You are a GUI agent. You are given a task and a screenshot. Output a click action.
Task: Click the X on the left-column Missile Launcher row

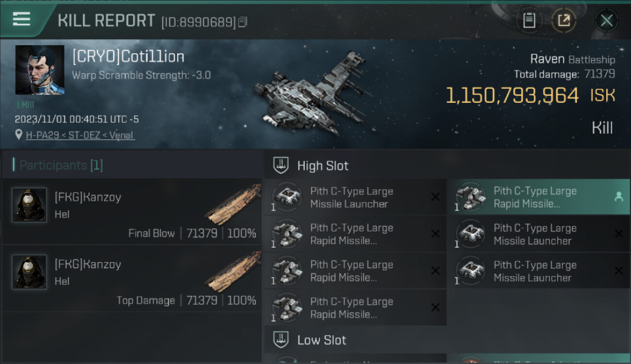435,197
